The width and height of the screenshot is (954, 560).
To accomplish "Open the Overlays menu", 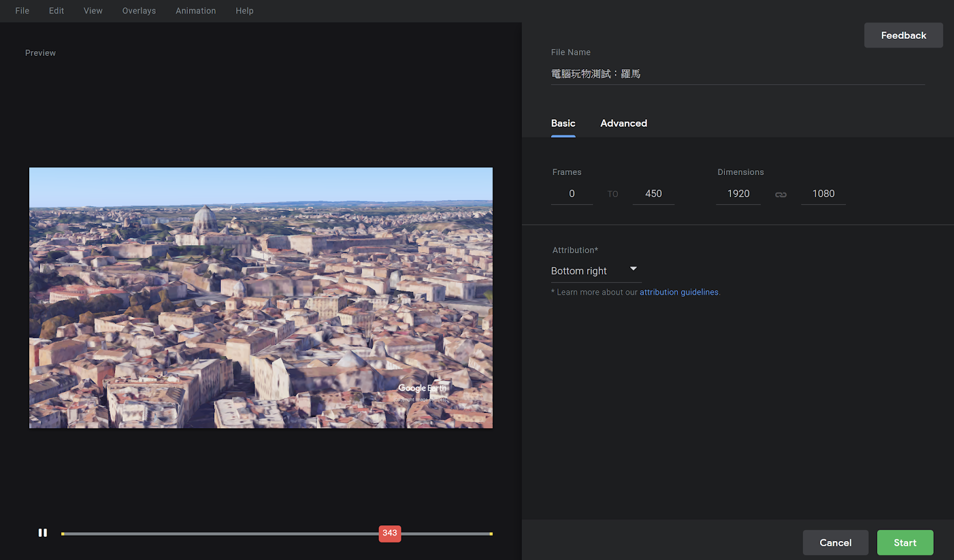I will pos(138,10).
